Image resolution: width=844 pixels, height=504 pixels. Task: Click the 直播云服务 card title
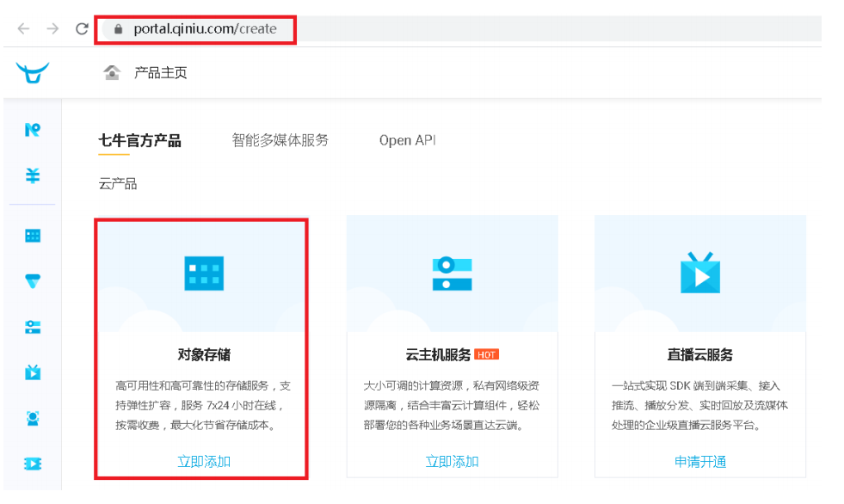[x=700, y=355]
